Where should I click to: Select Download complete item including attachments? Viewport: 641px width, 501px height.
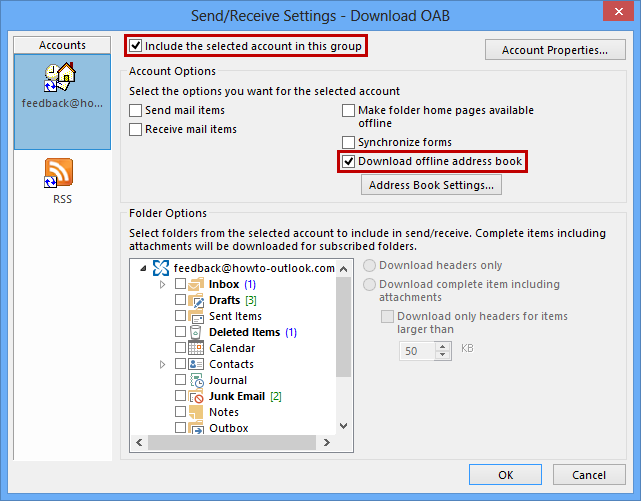[x=370, y=284]
